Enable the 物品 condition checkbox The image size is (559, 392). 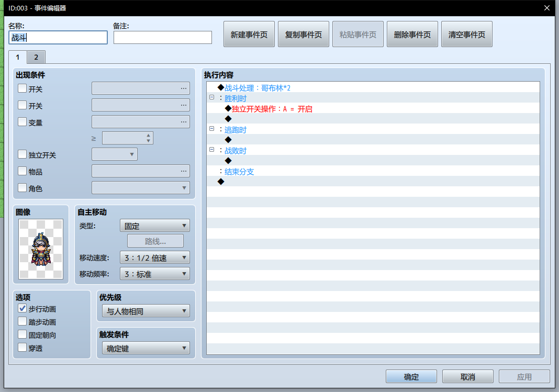pos(22,171)
